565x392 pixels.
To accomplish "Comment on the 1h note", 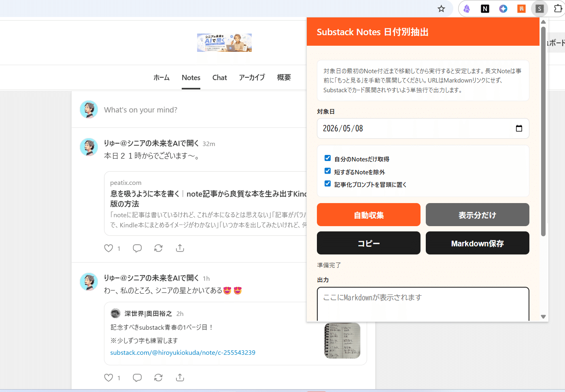I will (x=137, y=377).
